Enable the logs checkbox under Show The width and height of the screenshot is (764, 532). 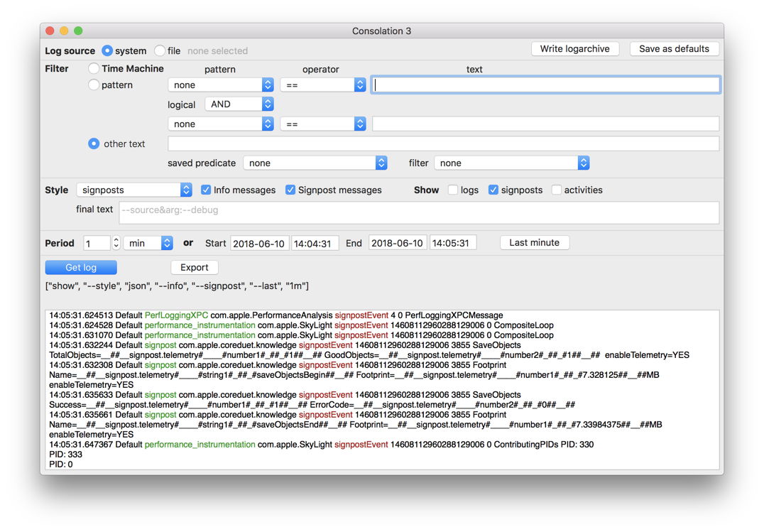[453, 190]
